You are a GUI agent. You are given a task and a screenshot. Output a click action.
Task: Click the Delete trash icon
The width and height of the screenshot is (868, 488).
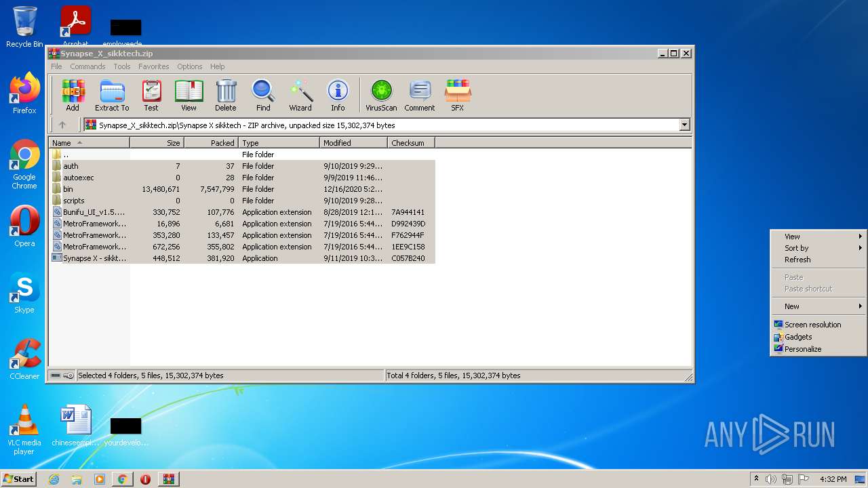click(x=226, y=96)
